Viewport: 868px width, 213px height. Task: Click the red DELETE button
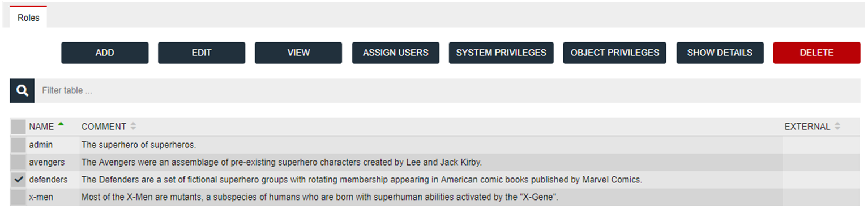tap(816, 53)
